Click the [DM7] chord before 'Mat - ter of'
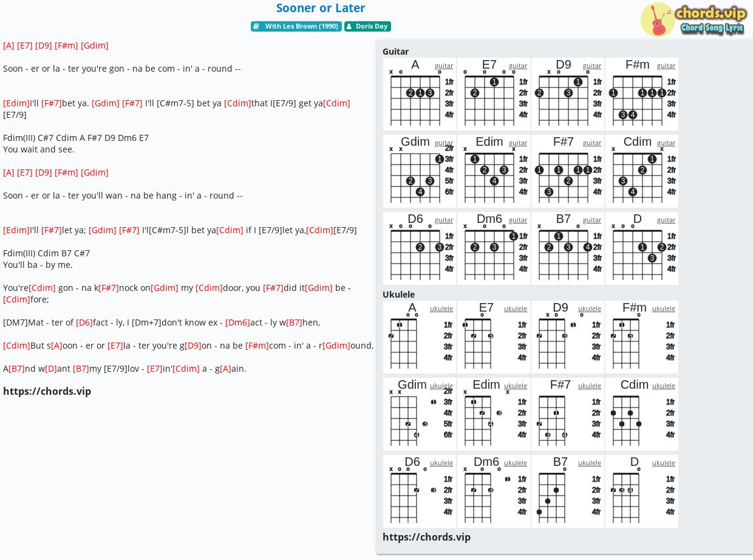The width and height of the screenshot is (753, 560). [x=15, y=323]
